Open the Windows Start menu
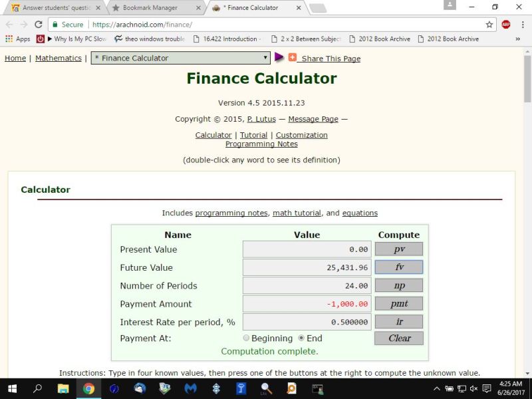Screen dimensions: 532x399 [12, 389]
